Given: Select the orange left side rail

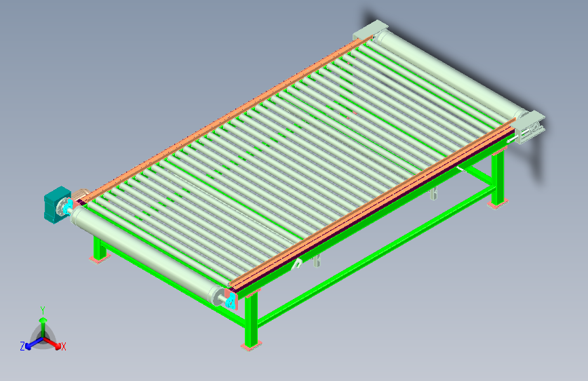Looking at the screenshot, I should click(228, 117).
